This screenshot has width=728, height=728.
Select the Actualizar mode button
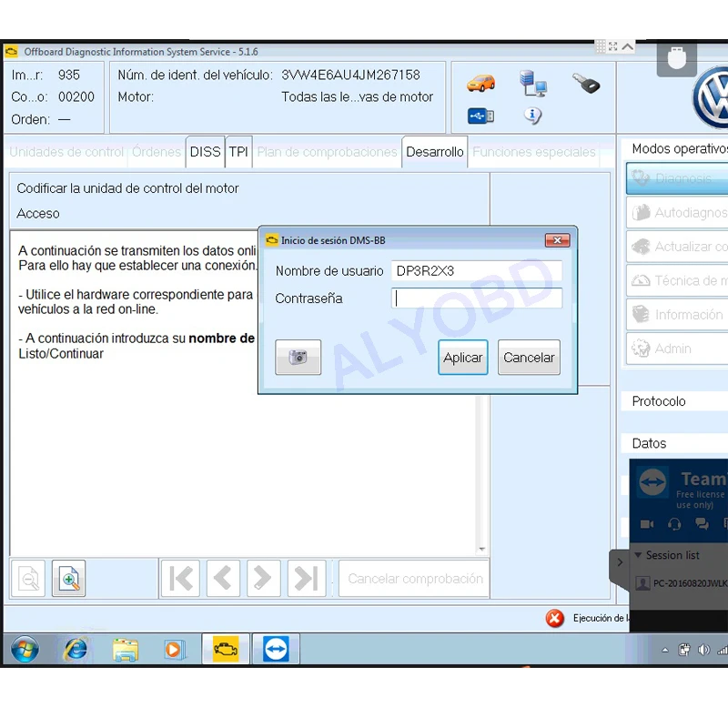pyautogui.click(x=677, y=247)
